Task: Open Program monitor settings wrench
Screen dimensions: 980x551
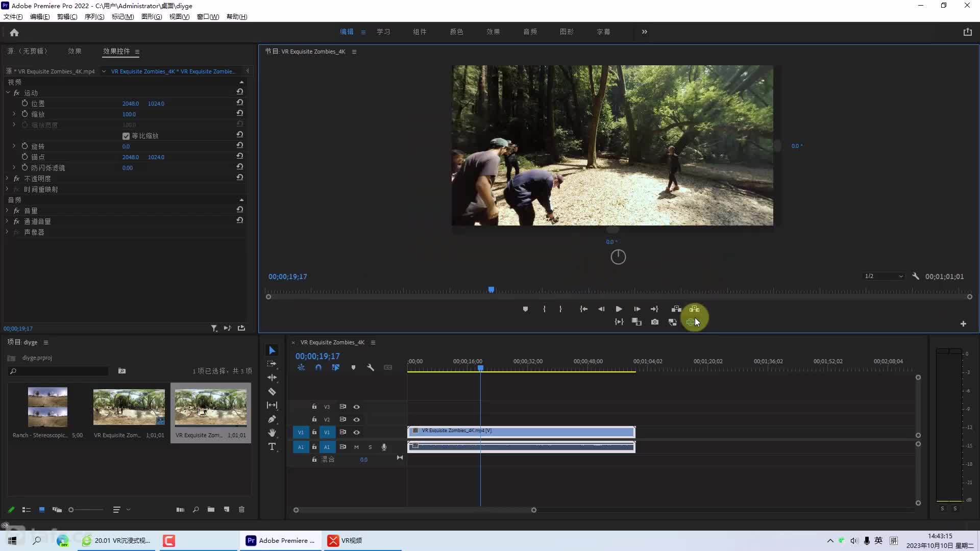Action: click(x=916, y=276)
